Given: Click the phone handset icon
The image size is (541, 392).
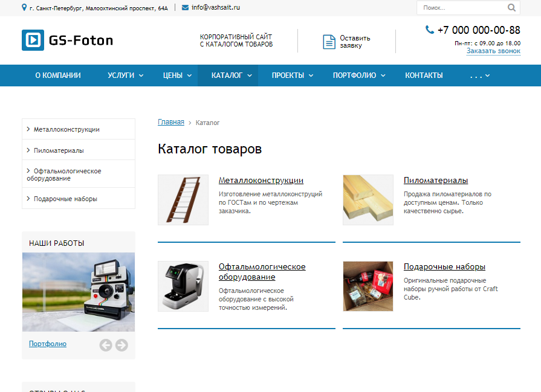Looking at the screenshot, I should (x=430, y=30).
